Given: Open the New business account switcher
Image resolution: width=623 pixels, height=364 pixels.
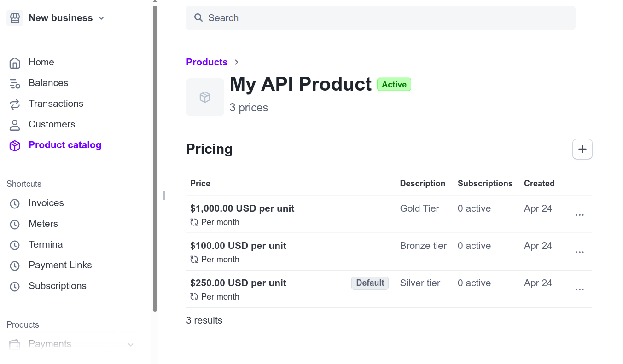Looking at the screenshot, I should 55,18.
